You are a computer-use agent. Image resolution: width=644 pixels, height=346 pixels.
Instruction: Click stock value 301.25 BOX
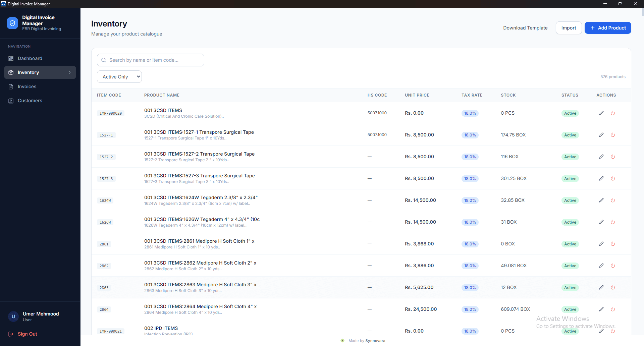click(514, 178)
